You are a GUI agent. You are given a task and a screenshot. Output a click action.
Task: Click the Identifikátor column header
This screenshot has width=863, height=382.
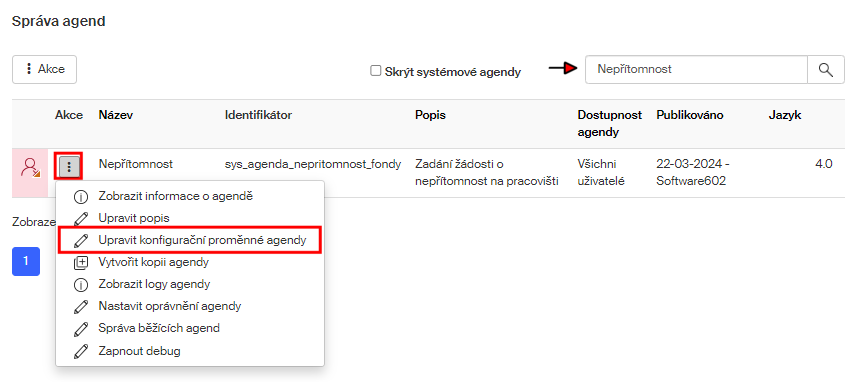(258, 115)
